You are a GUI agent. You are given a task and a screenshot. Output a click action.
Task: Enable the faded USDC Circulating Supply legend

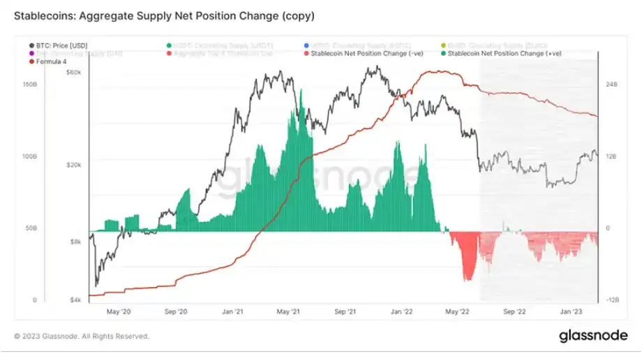click(x=357, y=45)
